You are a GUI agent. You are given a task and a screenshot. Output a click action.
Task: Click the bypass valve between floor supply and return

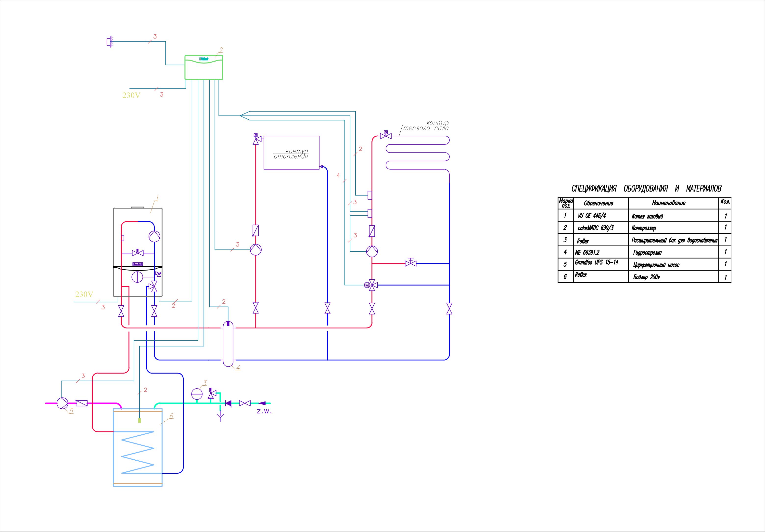point(410,262)
